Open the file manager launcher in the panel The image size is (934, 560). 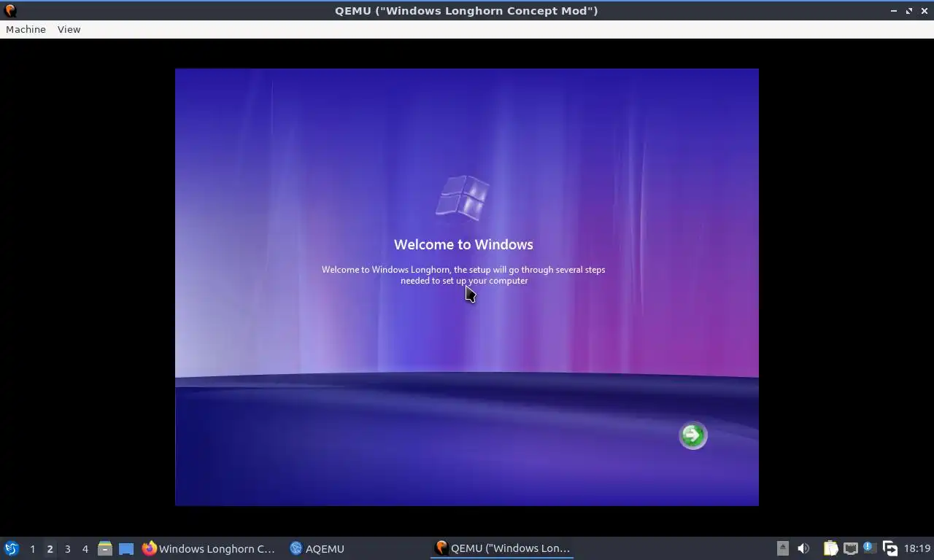point(105,548)
